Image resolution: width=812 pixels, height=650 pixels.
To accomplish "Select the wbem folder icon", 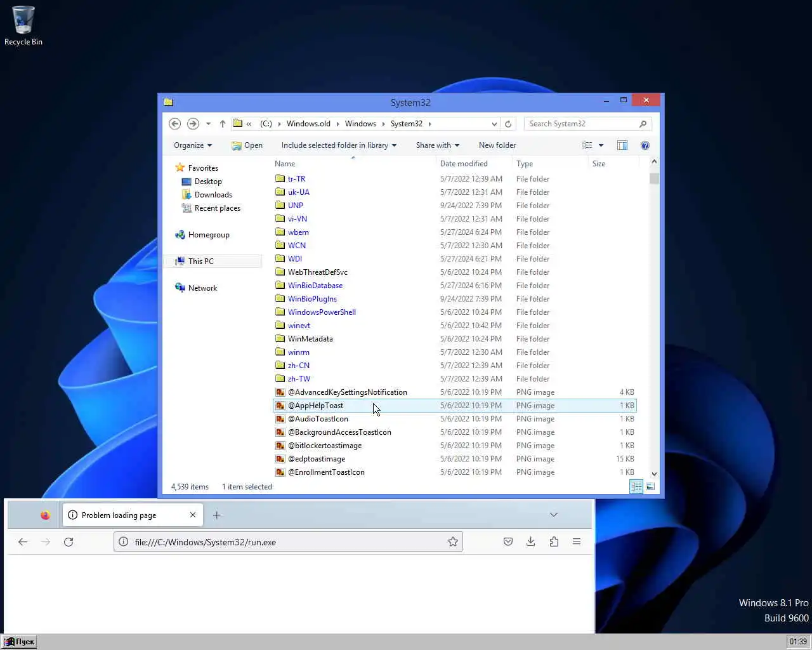I will 280,232.
